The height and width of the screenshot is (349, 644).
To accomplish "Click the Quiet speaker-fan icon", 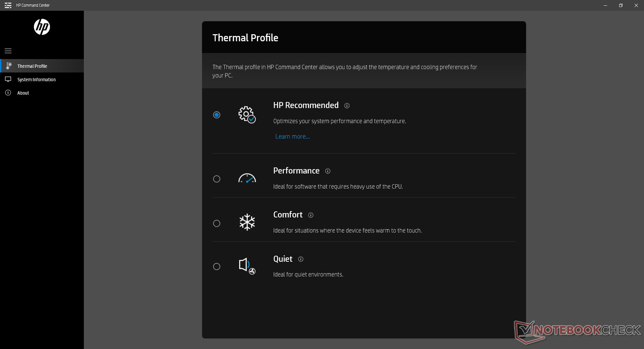I will pos(247,266).
